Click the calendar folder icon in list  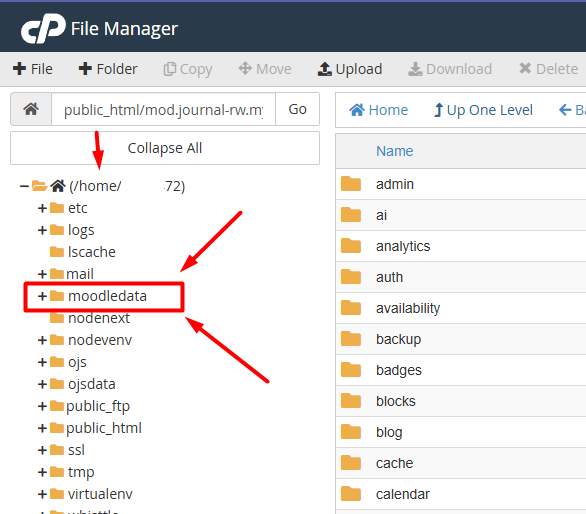pos(351,494)
